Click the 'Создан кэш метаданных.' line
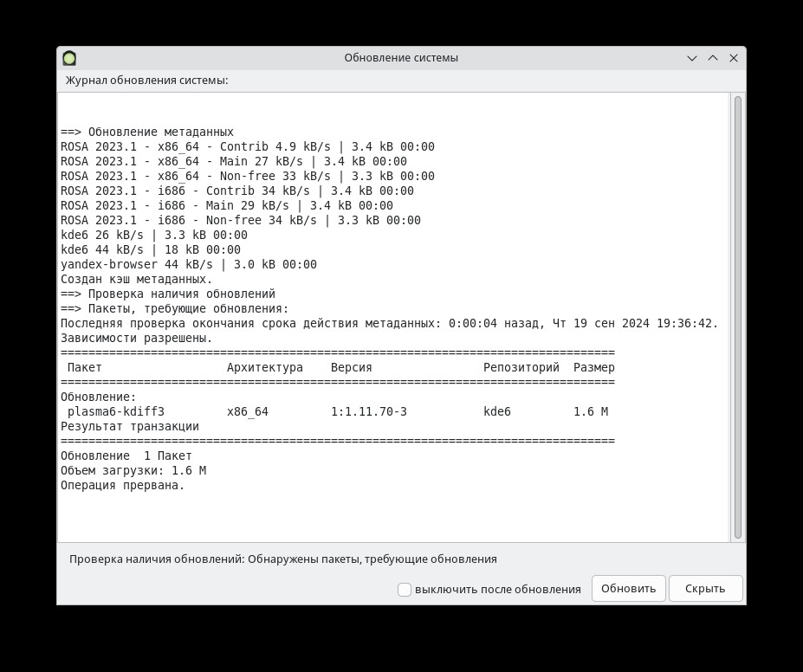Viewport: 803px width, 672px height. (136, 280)
